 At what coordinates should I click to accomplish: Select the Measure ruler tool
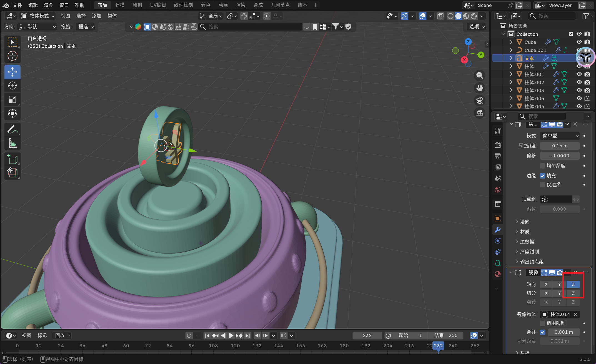(12, 143)
